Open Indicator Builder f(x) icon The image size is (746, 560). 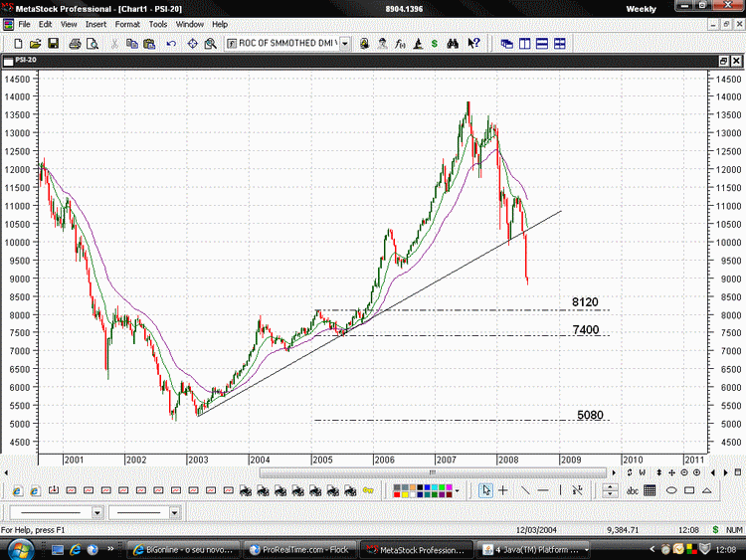(400, 44)
